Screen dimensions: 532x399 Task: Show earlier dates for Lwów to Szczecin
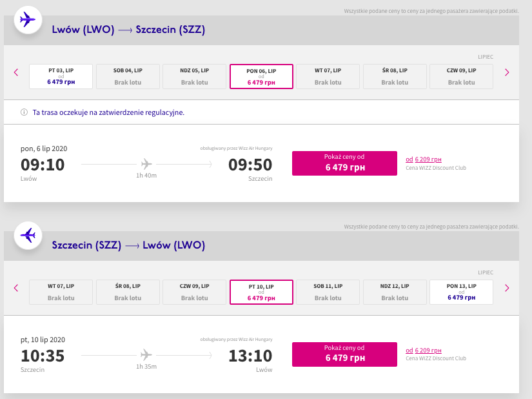(x=16, y=72)
